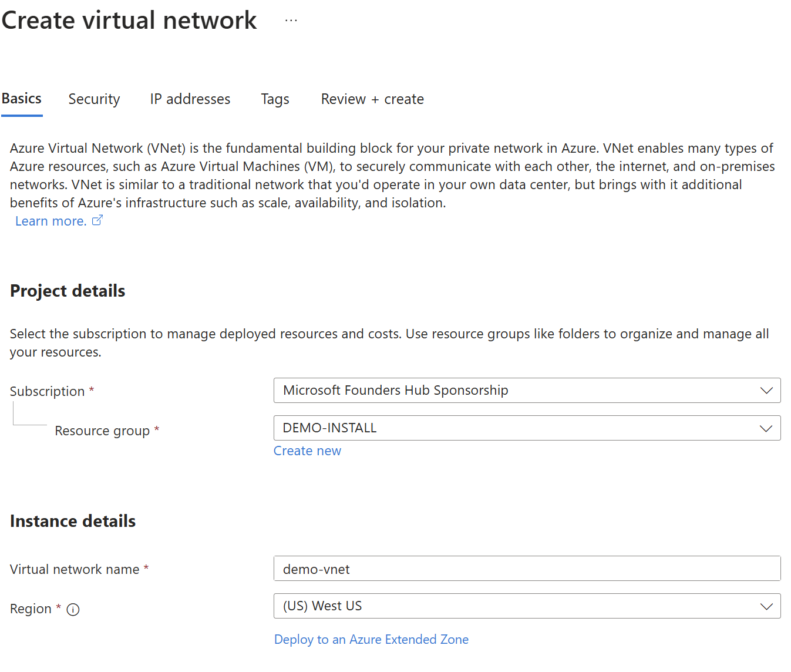Click the Region info icon
The width and height of the screenshot is (791, 672).
coord(73,610)
